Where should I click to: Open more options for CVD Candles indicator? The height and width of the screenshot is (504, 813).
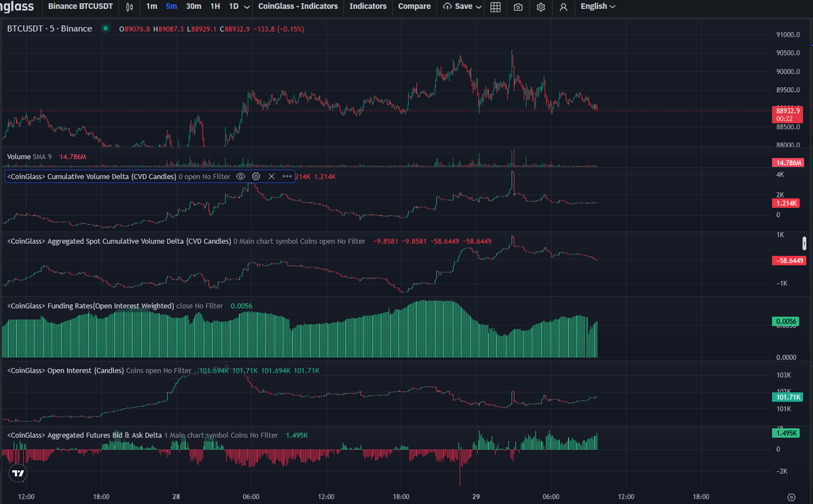click(287, 177)
